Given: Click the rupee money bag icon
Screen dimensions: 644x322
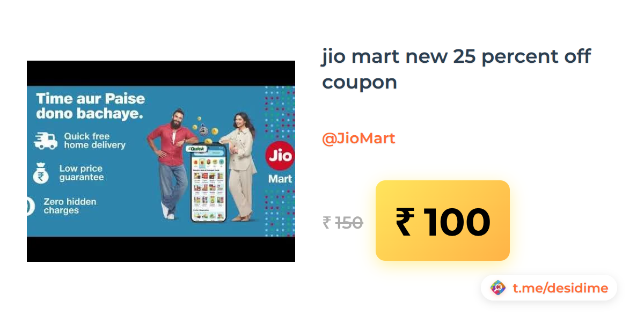Looking at the screenshot, I should pos(40,173).
